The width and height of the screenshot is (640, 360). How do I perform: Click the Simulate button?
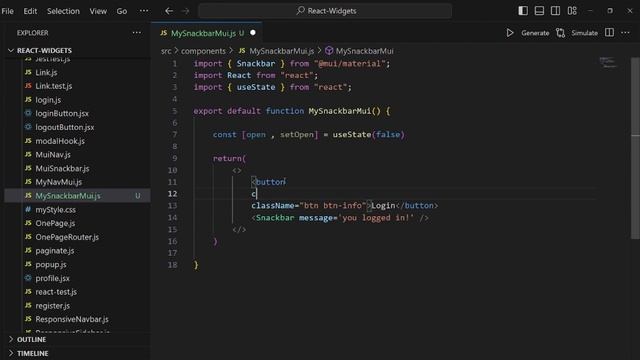click(x=584, y=33)
